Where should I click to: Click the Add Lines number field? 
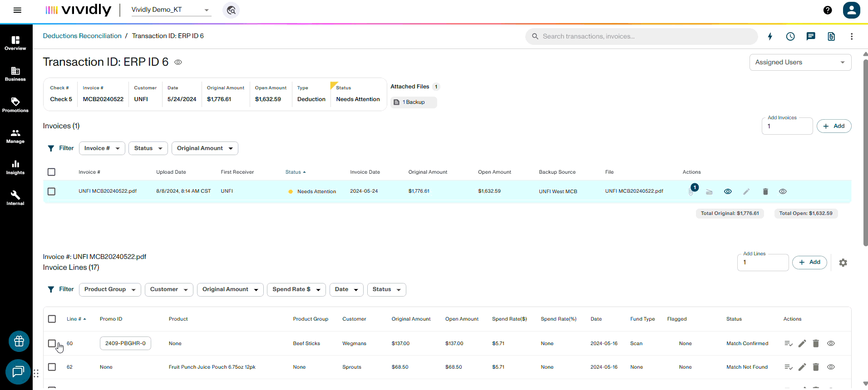tap(763, 263)
